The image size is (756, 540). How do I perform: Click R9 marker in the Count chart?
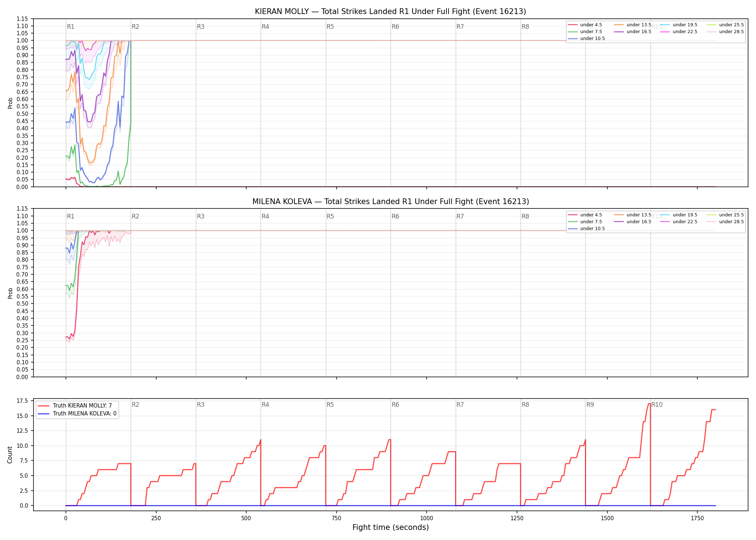590,405
